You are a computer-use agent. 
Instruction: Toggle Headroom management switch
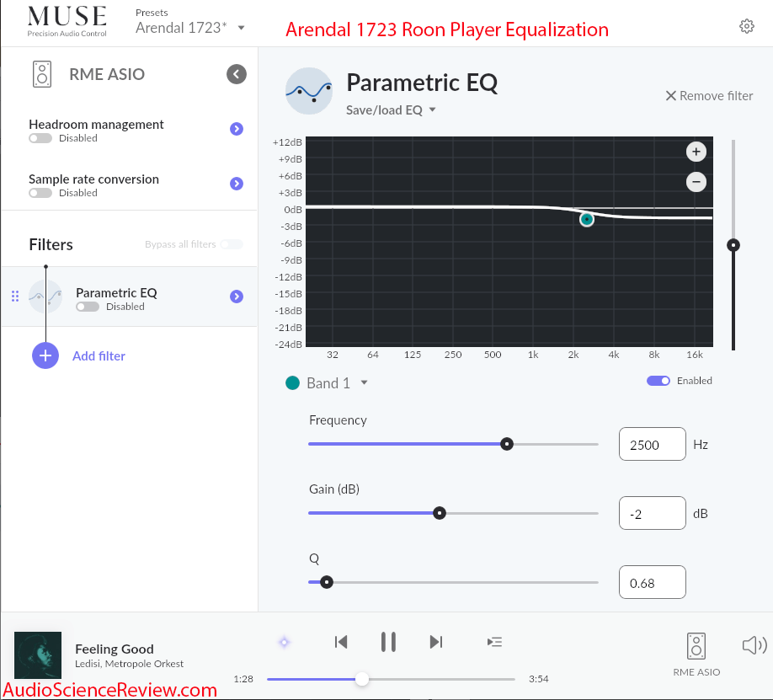40,138
